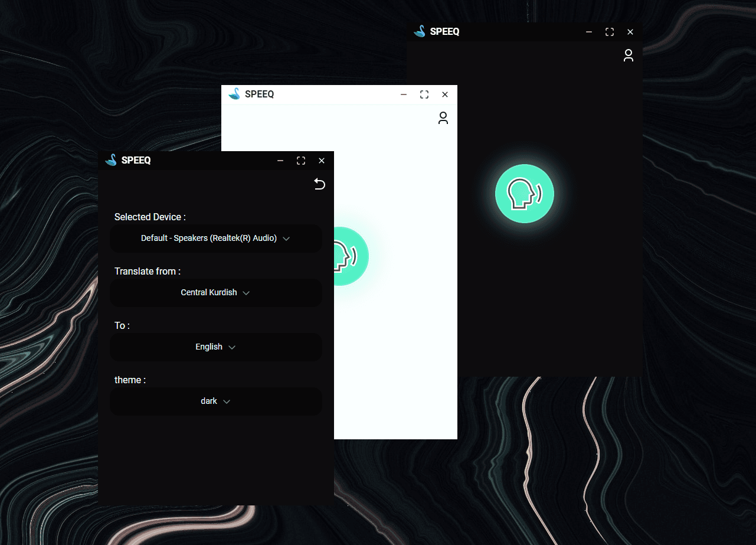Click the SPEEQ swan logo in light window
Image resolution: width=756 pixels, height=545 pixels.
click(x=234, y=94)
